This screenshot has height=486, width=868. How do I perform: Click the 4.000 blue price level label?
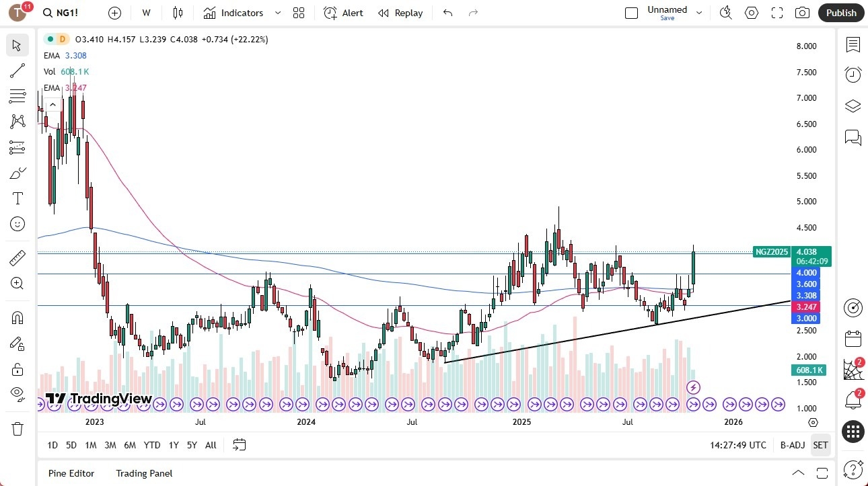[x=806, y=273]
